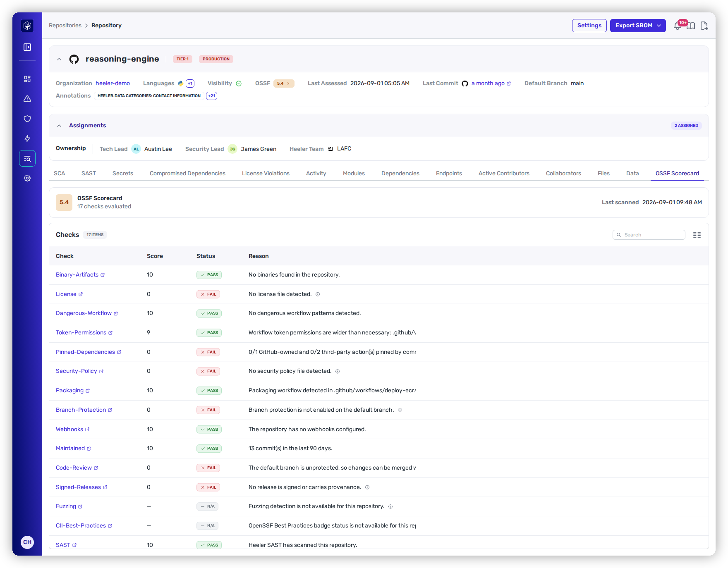Open the shield icon in sidebar

[x=27, y=119]
